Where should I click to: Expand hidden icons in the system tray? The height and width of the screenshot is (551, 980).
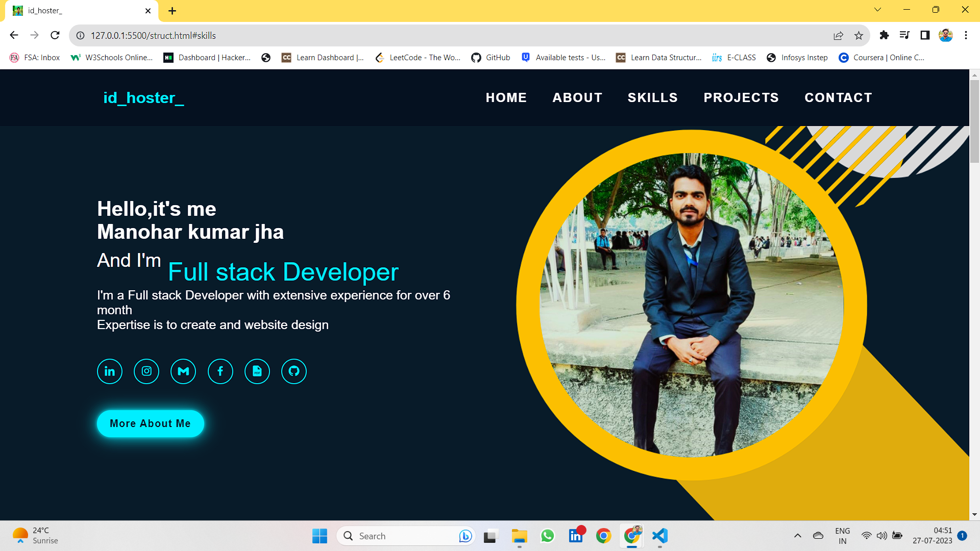(798, 536)
